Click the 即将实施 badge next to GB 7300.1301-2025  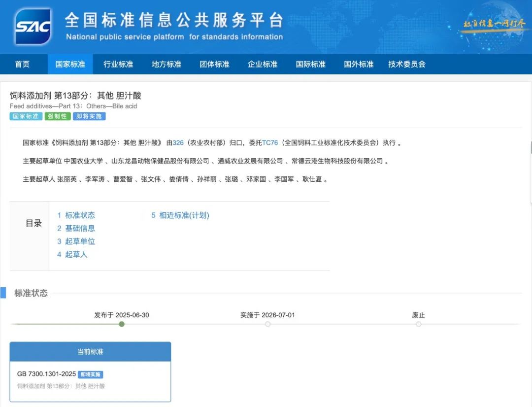pyautogui.click(x=91, y=374)
